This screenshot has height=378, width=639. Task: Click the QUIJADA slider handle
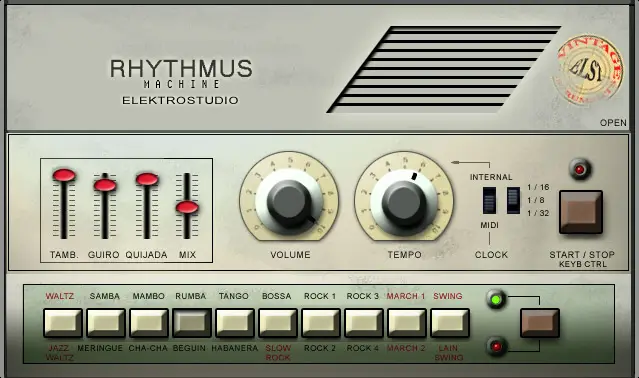pyautogui.click(x=147, y=179)
